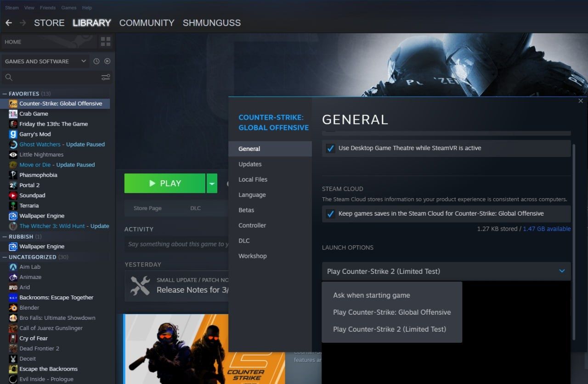Close the properties dialog
The image size is (588, 384).
point(581,101)
